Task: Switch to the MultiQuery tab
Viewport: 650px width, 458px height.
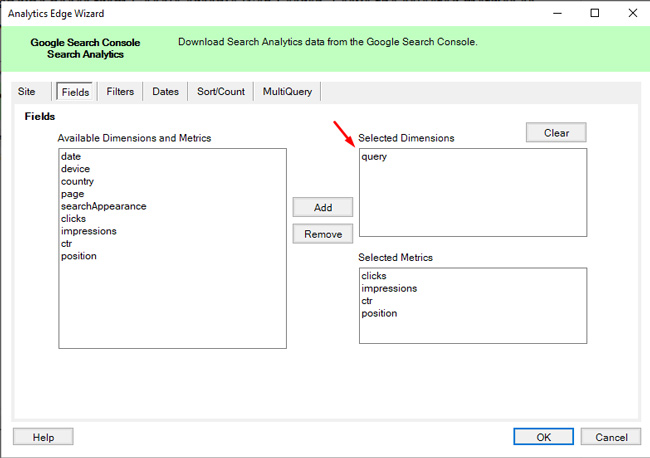Action: (287, 92)
